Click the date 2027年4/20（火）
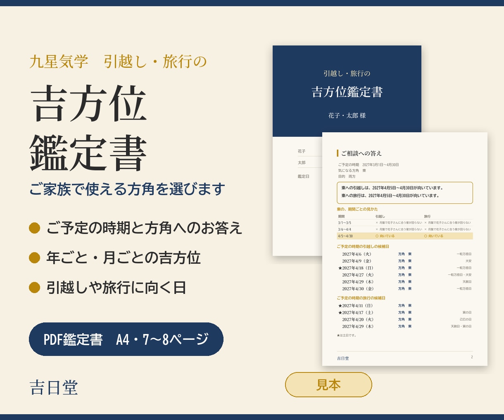This screenshot has height=420, width=504. pyautogui.click(x=358, y=320)
